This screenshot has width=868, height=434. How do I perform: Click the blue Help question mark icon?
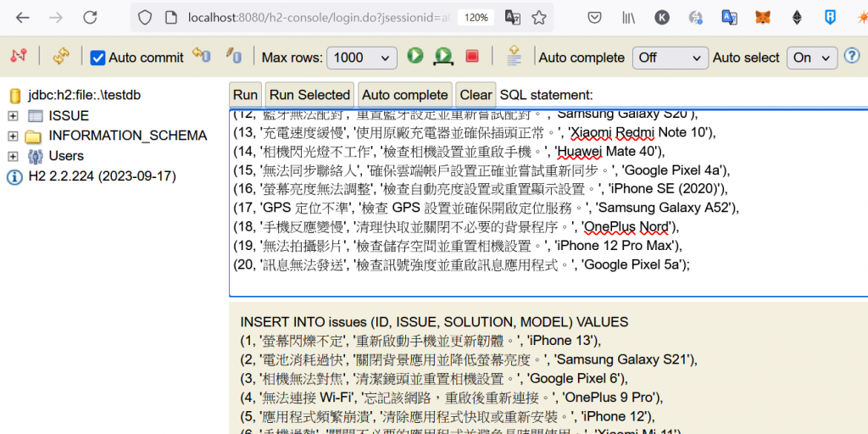tap(852, 55)
